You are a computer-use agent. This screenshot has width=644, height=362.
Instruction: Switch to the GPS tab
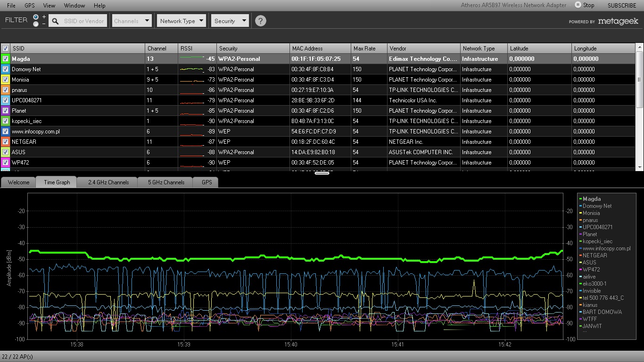tap(206, 182)
